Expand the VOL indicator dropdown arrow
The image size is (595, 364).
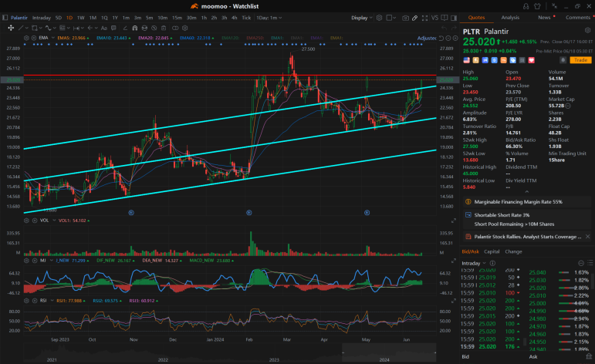[54, 221]
